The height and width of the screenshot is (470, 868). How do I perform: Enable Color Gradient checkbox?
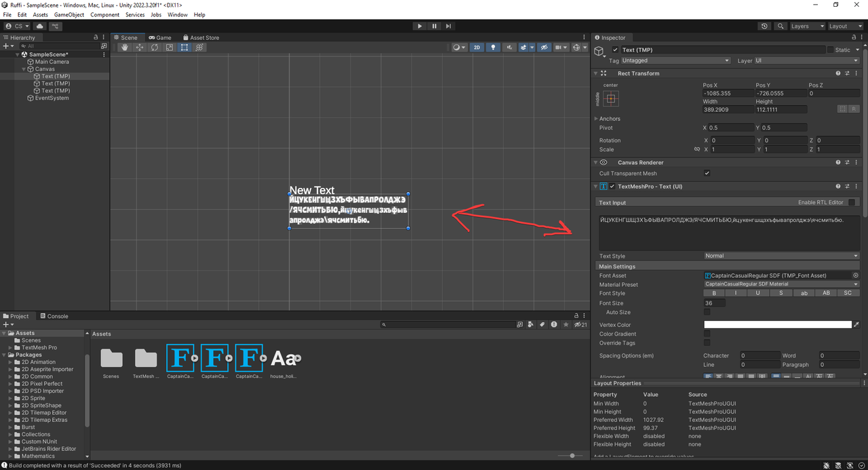coord(707,334)
